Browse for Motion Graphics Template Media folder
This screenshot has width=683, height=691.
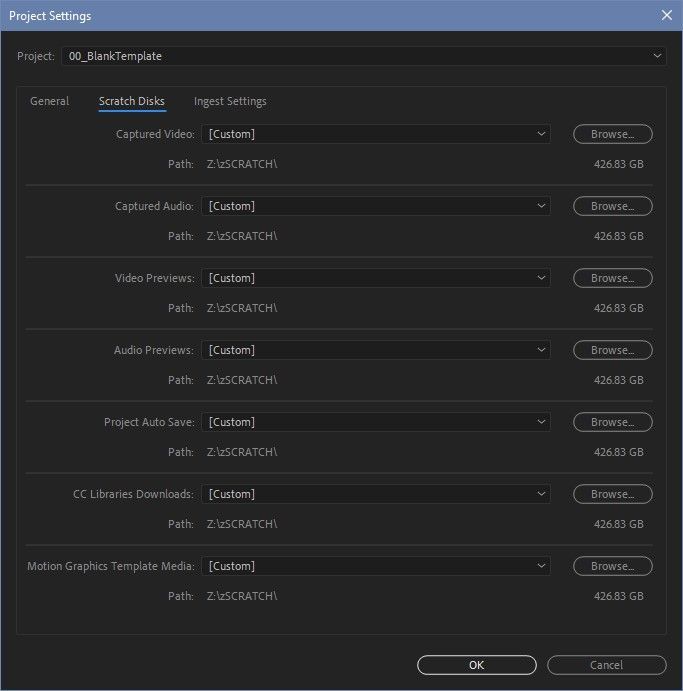coord(612,566)
